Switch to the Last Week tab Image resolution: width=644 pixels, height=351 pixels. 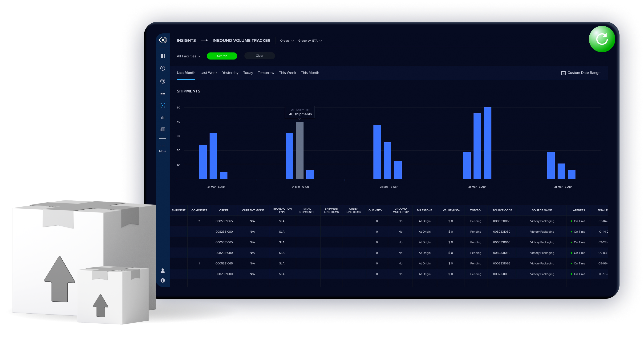pos(208,73)
